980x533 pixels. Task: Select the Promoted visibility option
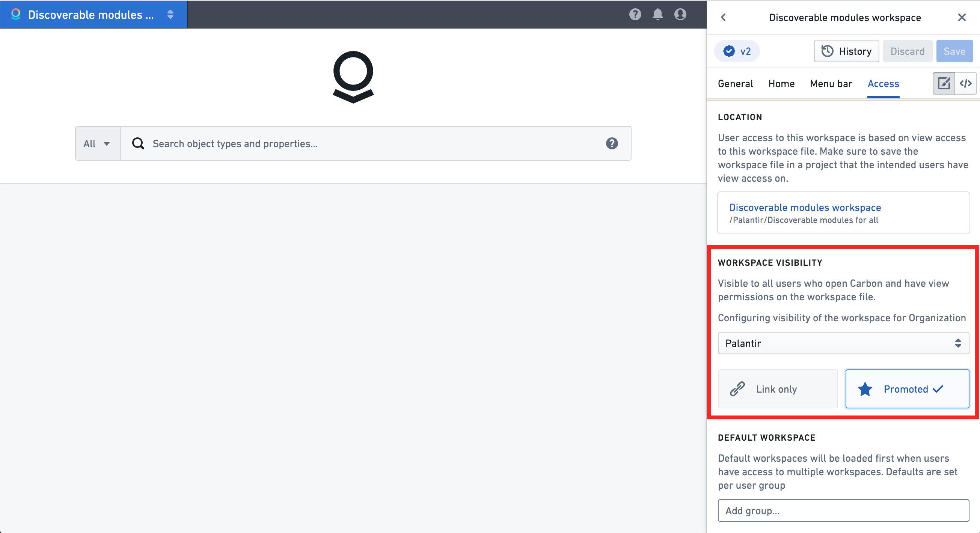click(x=906, y=388)
